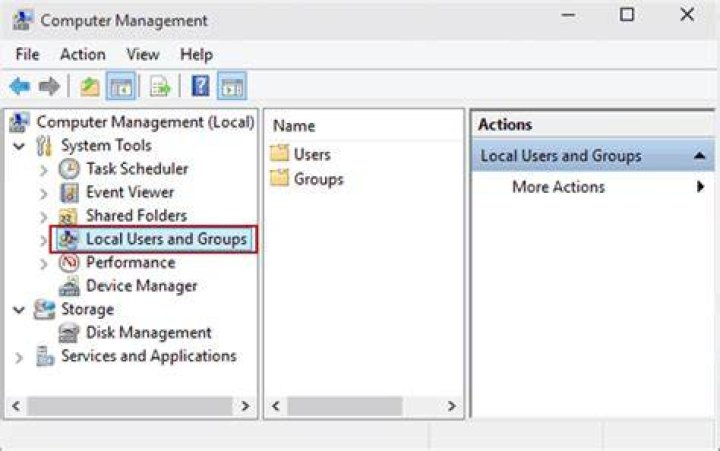This screenshot has height=451, width=720.
Task: Open the File menu
Action: tap(27, 54)
